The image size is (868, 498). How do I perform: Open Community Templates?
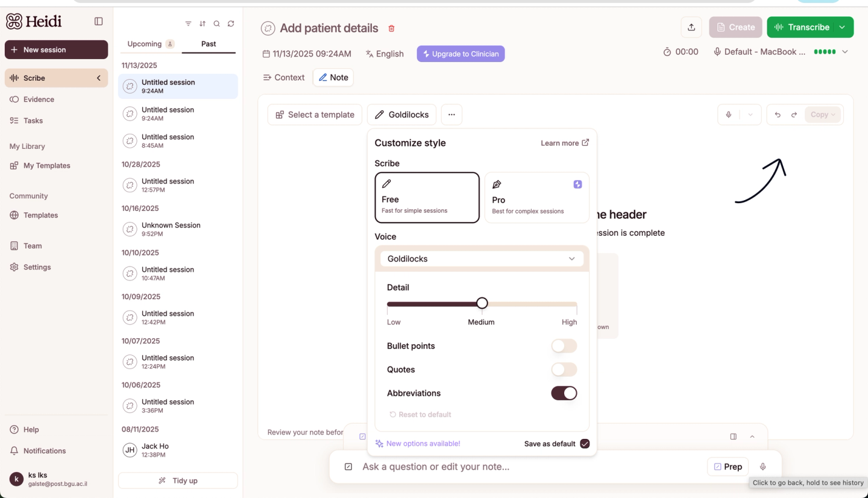tap(56, 215)
